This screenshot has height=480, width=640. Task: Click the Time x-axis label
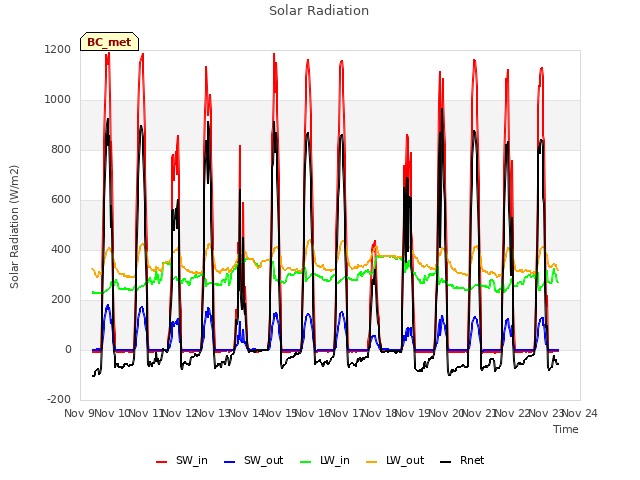pos(566,429)
